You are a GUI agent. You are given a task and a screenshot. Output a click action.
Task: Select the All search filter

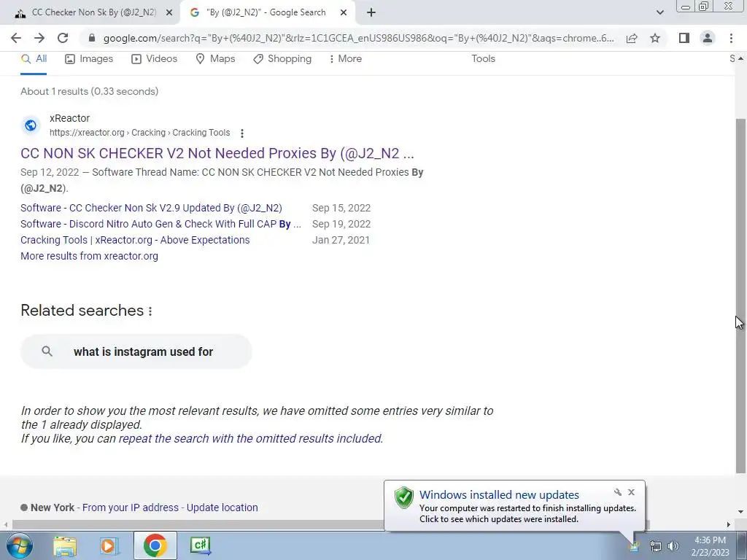pyautogui.click(x=34, y=58)
